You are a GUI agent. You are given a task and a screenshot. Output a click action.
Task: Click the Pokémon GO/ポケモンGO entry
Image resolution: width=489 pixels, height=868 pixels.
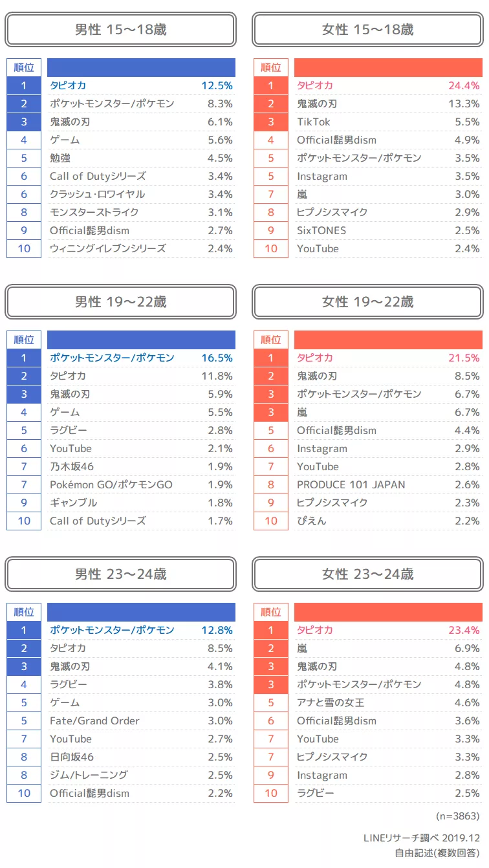coord(111,484)
